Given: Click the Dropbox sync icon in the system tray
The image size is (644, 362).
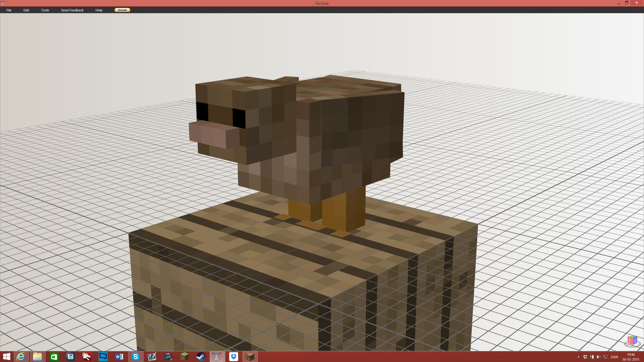Looking at the screenshot, I should [585, 356].
